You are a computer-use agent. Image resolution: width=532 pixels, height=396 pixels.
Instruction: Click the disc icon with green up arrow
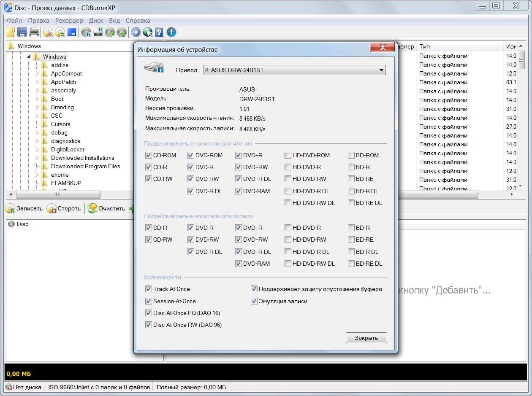point(122,32)
